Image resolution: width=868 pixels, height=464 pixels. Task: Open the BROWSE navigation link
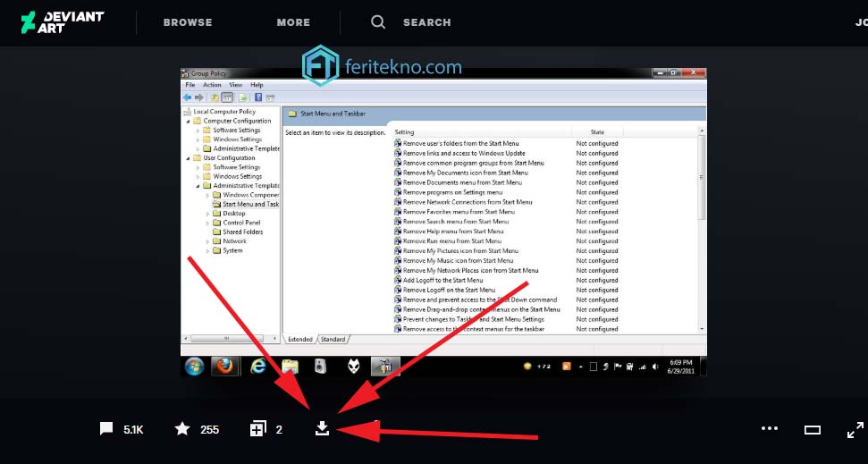tap(188, 22)
